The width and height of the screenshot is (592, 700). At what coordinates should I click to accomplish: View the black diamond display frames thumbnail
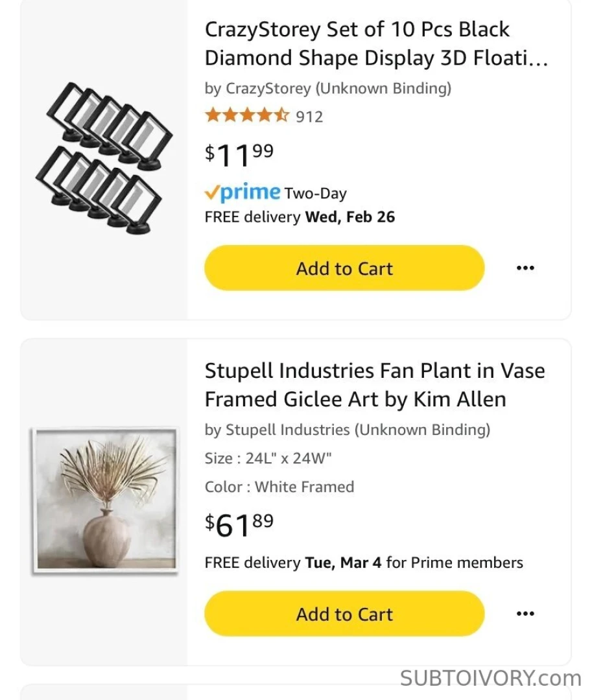(x=104, y=158)
